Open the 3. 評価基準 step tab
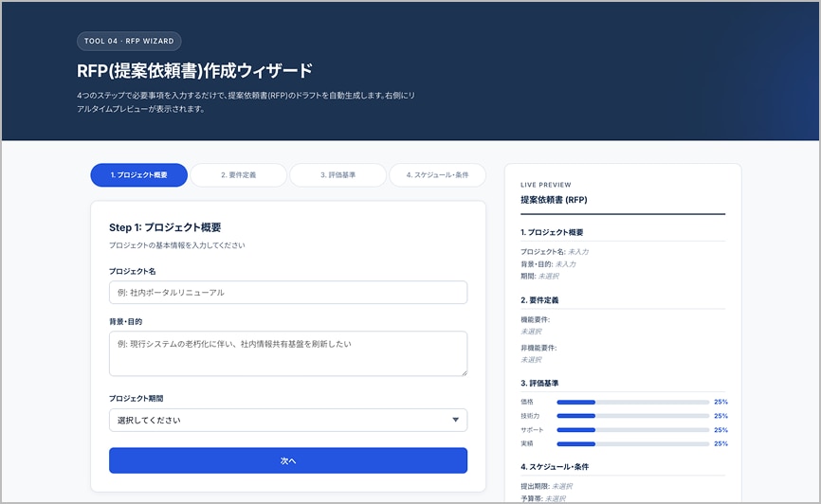The image size is (821, 504). (338, 175)
